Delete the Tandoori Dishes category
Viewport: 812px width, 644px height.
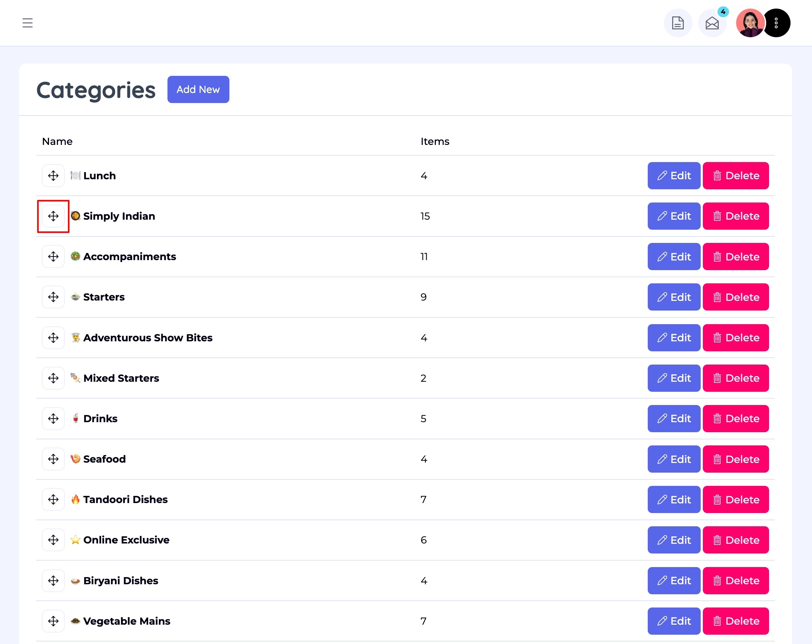click(735, 500)
